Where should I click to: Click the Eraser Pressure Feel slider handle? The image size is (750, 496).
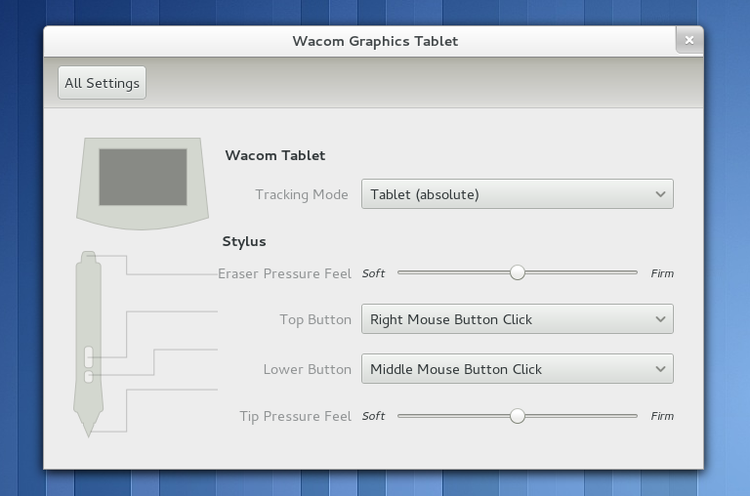pos(517,272)
